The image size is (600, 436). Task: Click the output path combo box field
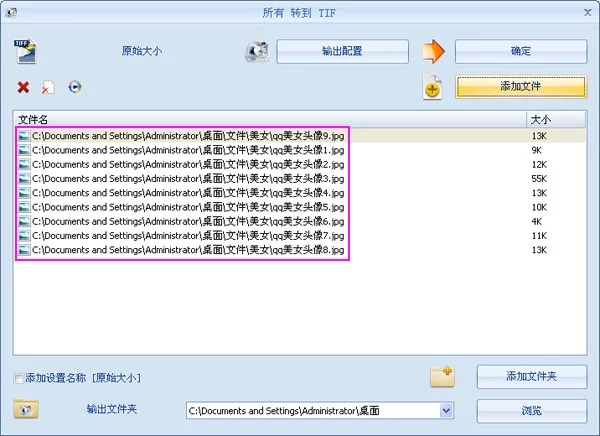(320, 411)
